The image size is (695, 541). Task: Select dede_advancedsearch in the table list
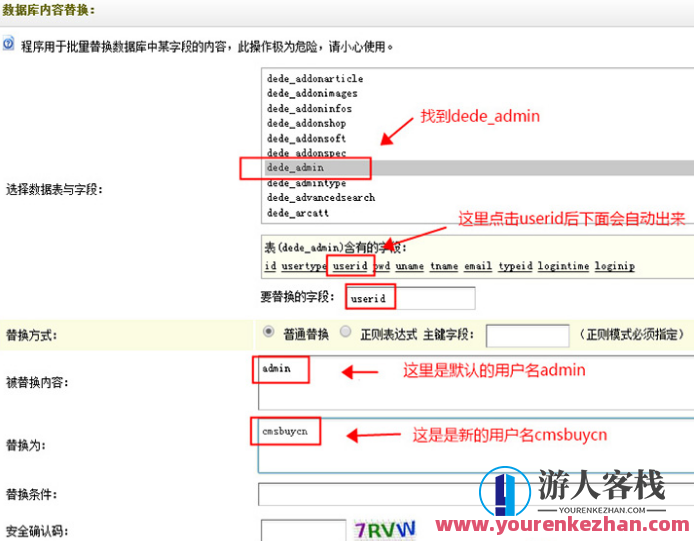321,198
